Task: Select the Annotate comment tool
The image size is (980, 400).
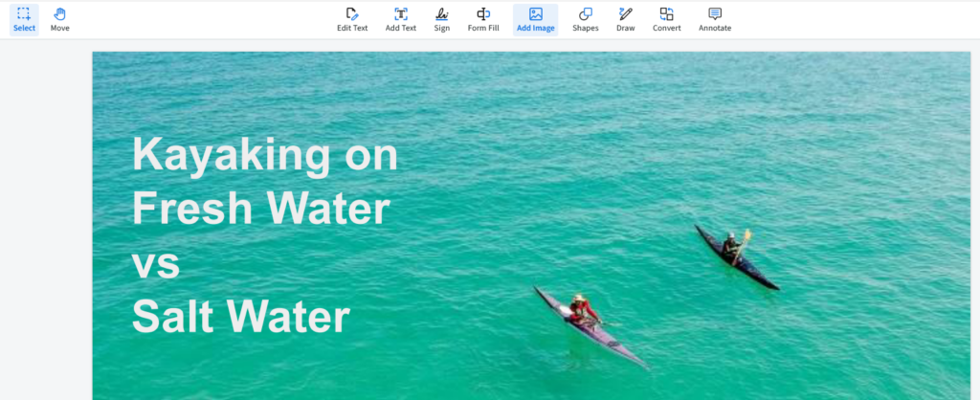Action: (715, 20)
